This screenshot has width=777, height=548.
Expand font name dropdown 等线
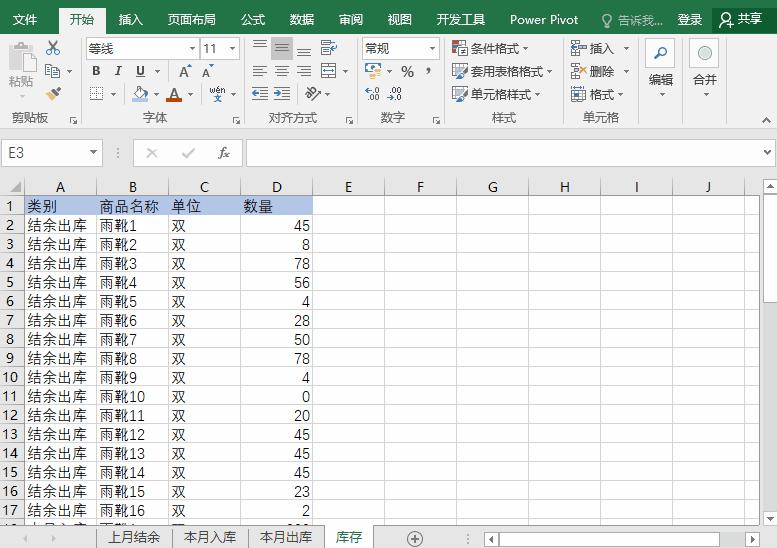[192, 49]
